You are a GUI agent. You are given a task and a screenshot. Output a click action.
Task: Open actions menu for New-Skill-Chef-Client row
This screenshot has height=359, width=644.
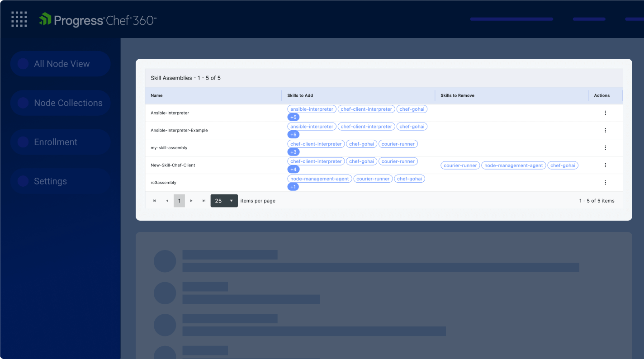pos(605,165)
